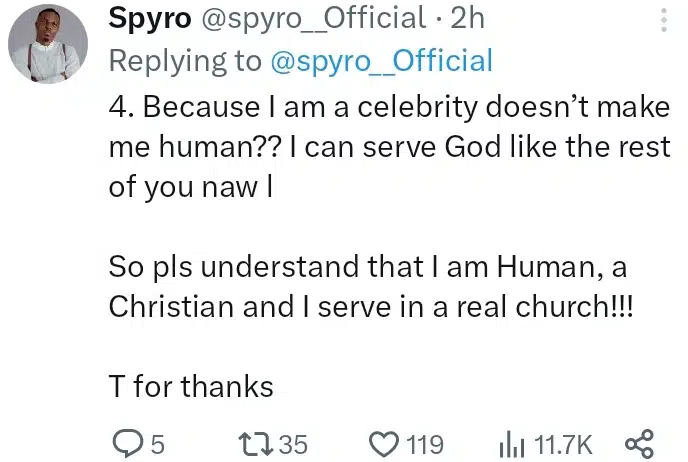
Task: Open the three-dot more options menu
Action: click(666, 20)
